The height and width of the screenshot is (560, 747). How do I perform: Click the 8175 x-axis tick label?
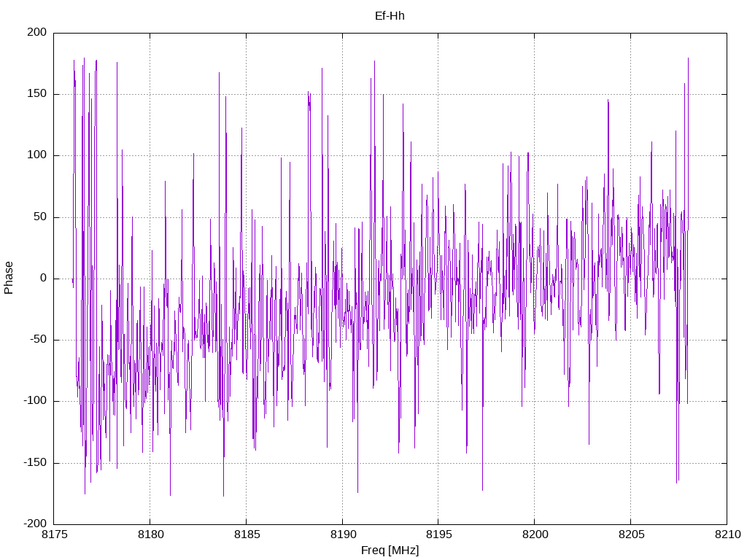pyautogui.click(x=54, y=534)
